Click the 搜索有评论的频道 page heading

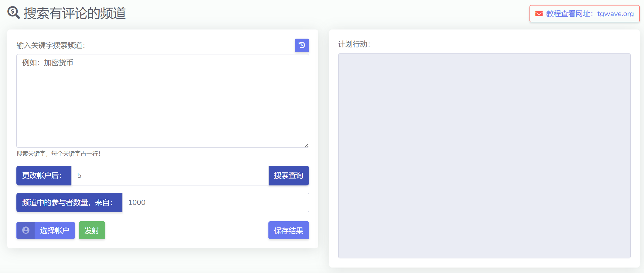tap(75, 13)
